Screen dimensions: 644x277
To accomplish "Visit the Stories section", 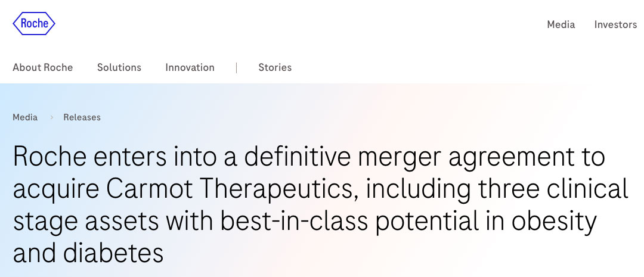I will click(275, 67).
